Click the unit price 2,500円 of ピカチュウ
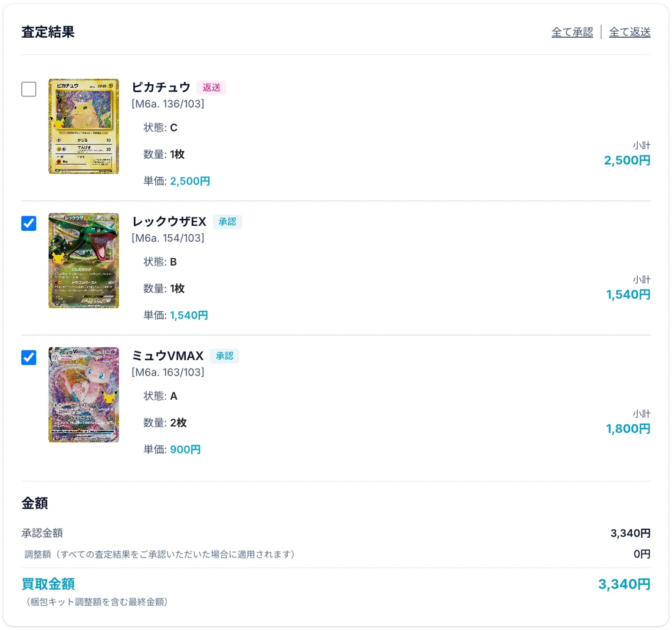The width and height of the screenshot is (672, 630). click(x=190, y=181)
